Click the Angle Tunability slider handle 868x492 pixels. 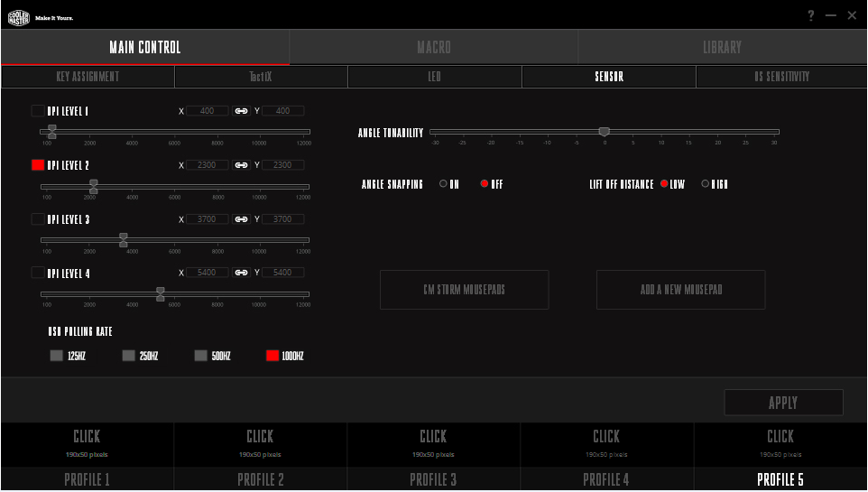coord(605,132)
